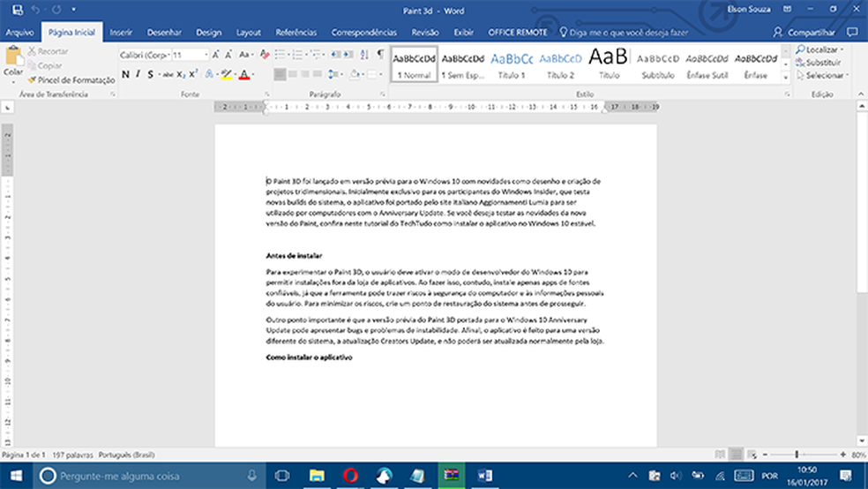Screen dimensions: 868x489
Task: Clear all formatting
Action: click(x=265, y=54)
